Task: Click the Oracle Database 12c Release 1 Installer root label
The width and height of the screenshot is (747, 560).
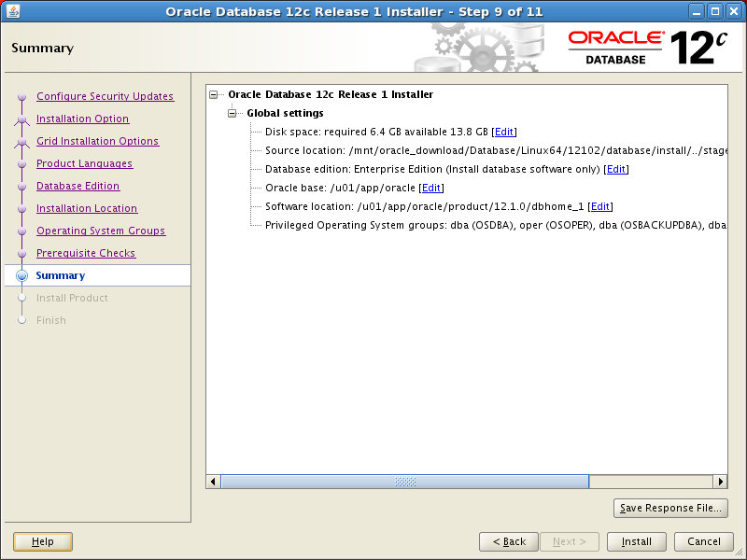Action: (331, 95)
